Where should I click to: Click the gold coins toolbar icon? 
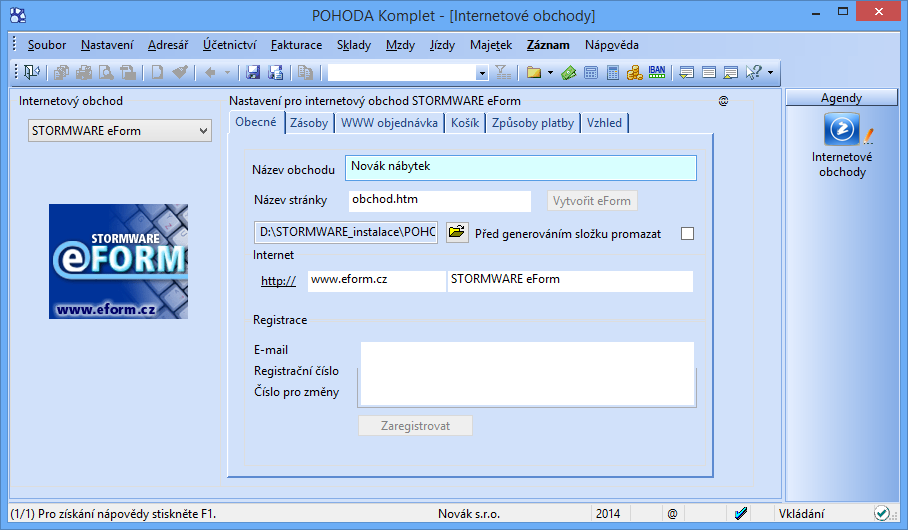pos(635,72)
